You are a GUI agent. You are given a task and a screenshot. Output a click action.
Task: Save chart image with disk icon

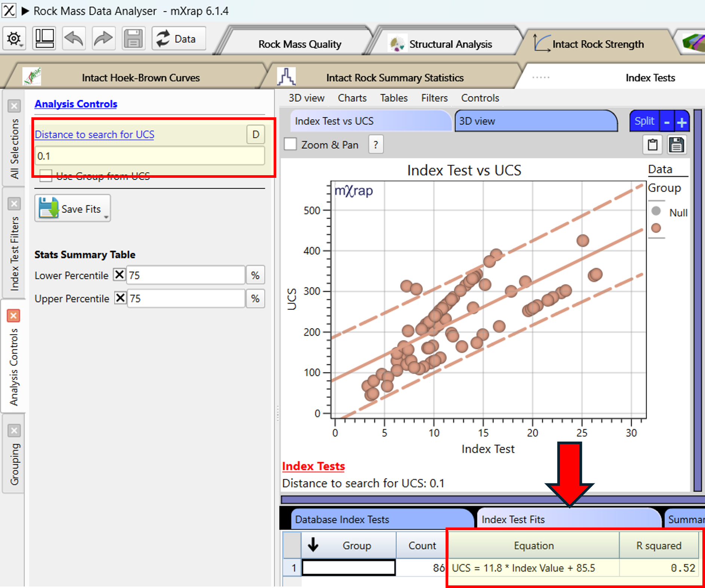[x=676, y=145]
